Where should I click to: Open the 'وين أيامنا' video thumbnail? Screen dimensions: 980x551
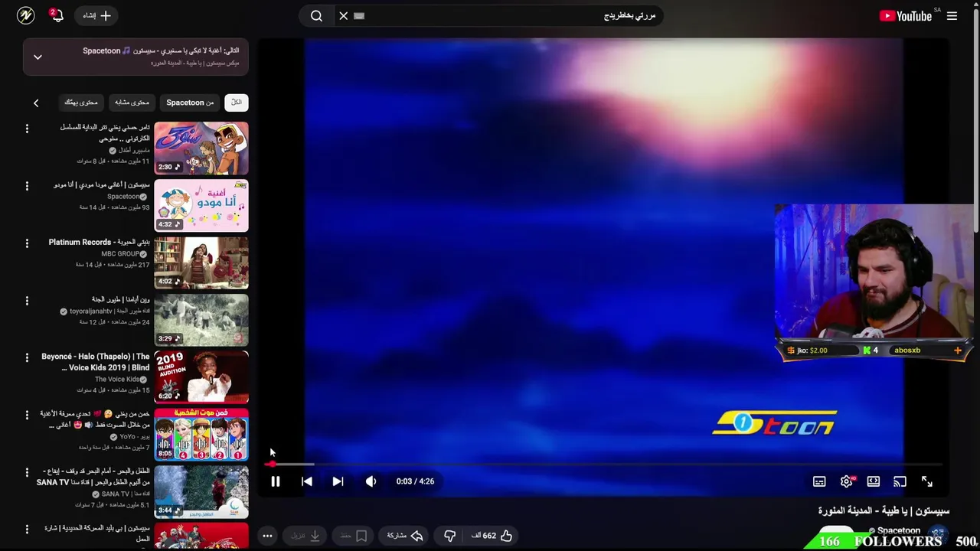[x=201, y=320]
